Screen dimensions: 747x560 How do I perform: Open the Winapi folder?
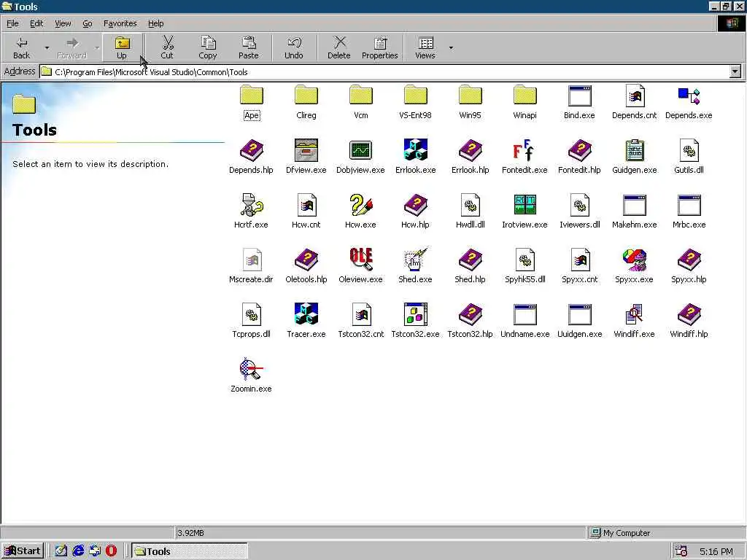[x=525, y=96]
